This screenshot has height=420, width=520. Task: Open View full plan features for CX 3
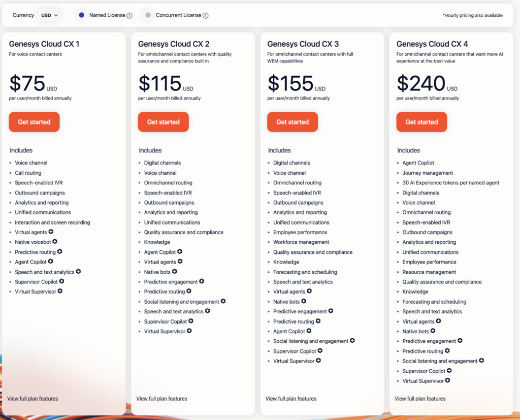[x=291, y=399]
